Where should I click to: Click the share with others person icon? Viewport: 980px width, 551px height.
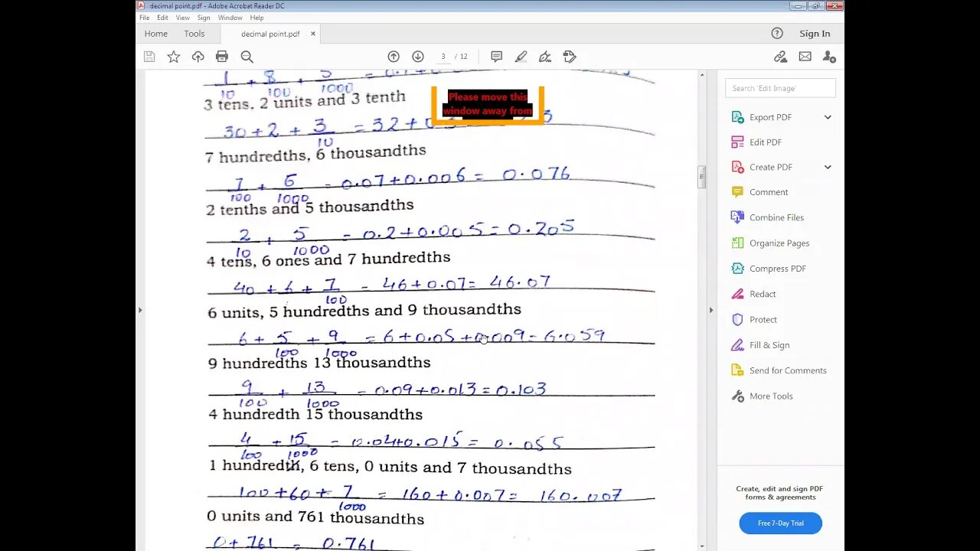click(x=829, y=57)
